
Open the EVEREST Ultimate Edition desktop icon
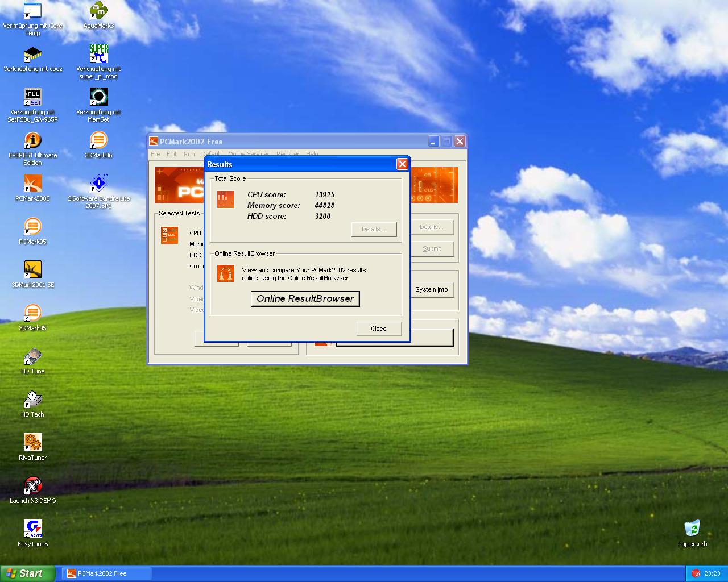32,140
